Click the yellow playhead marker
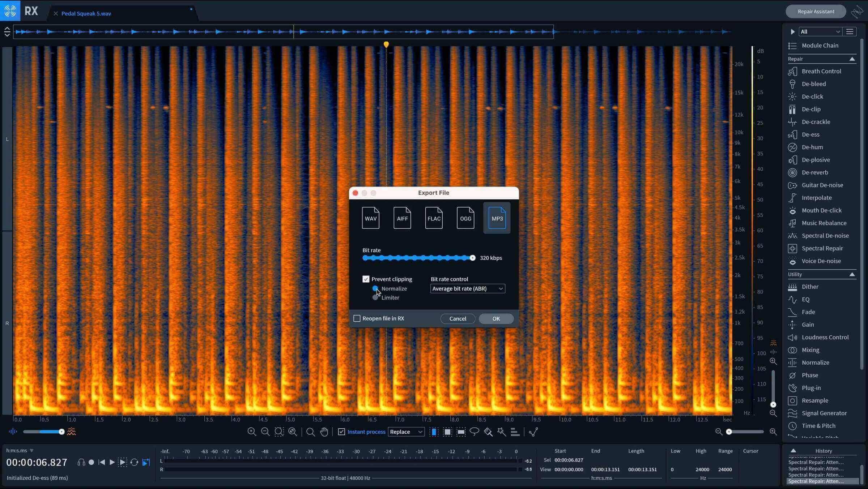The image size is (868, 489). click(x=386, y=44)
